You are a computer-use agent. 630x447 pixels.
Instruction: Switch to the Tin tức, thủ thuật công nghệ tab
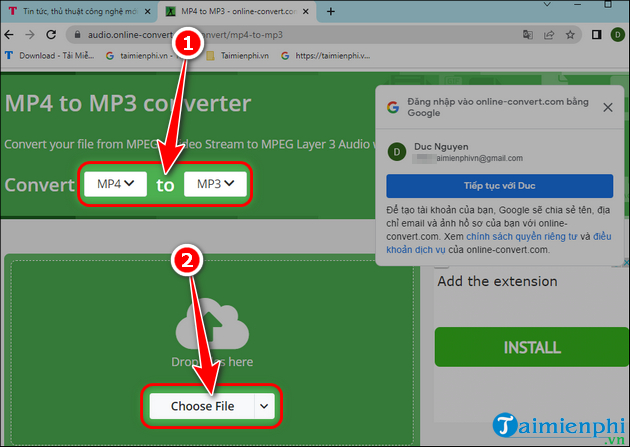pos(79,12)
